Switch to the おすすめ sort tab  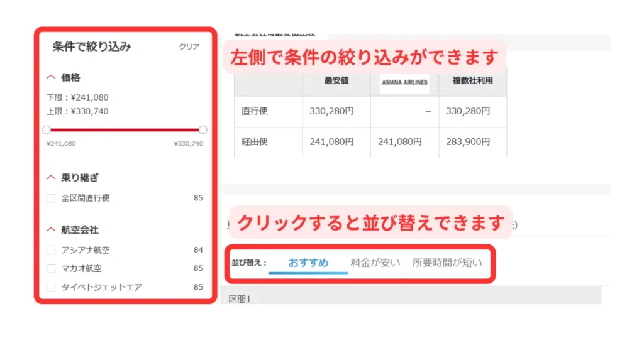click(308, 263)
